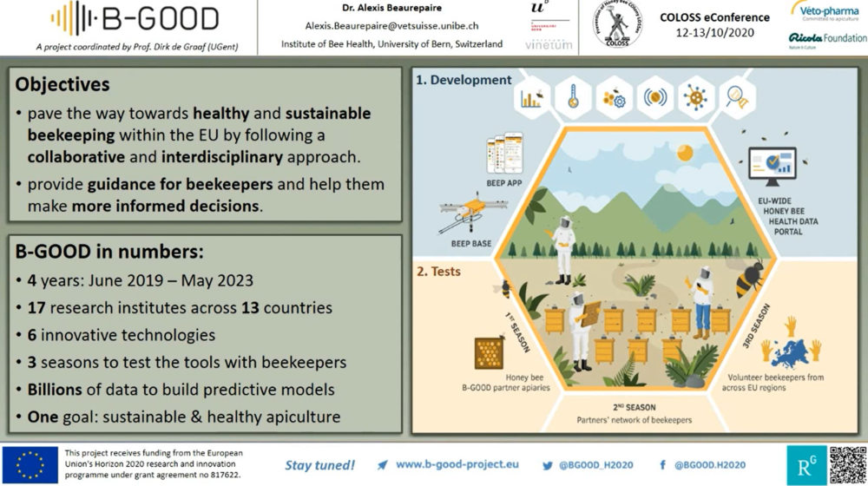Click the ResearchGate RG icon
This screenshot has width=868, height=486.
[806, 465]
